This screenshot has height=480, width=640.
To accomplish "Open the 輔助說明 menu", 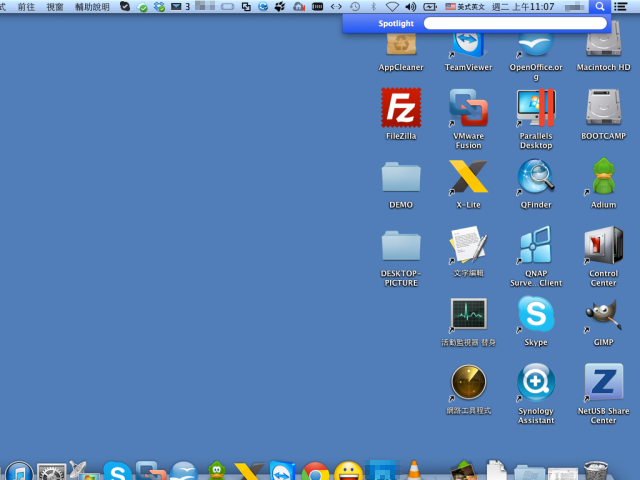I will 92,7.
